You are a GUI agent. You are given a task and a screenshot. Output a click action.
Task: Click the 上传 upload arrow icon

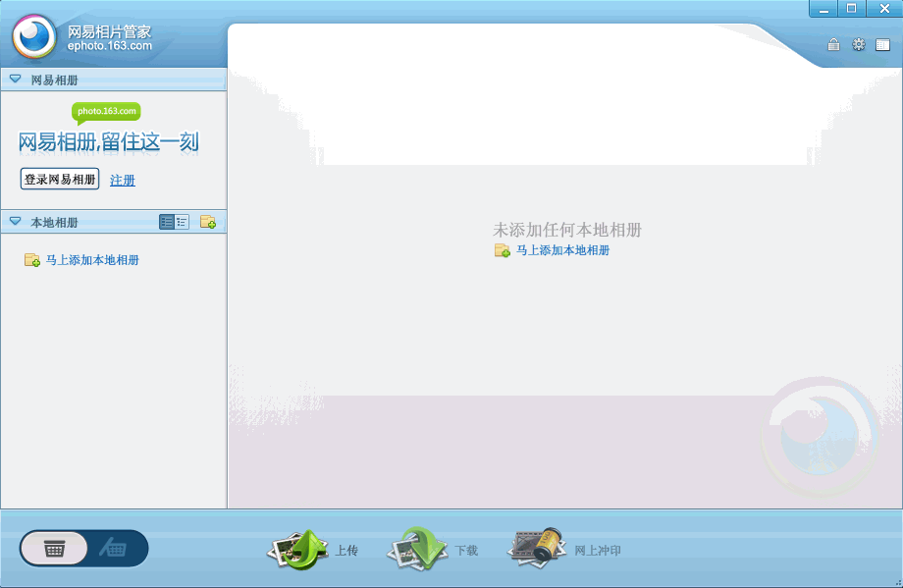point(298,550)
